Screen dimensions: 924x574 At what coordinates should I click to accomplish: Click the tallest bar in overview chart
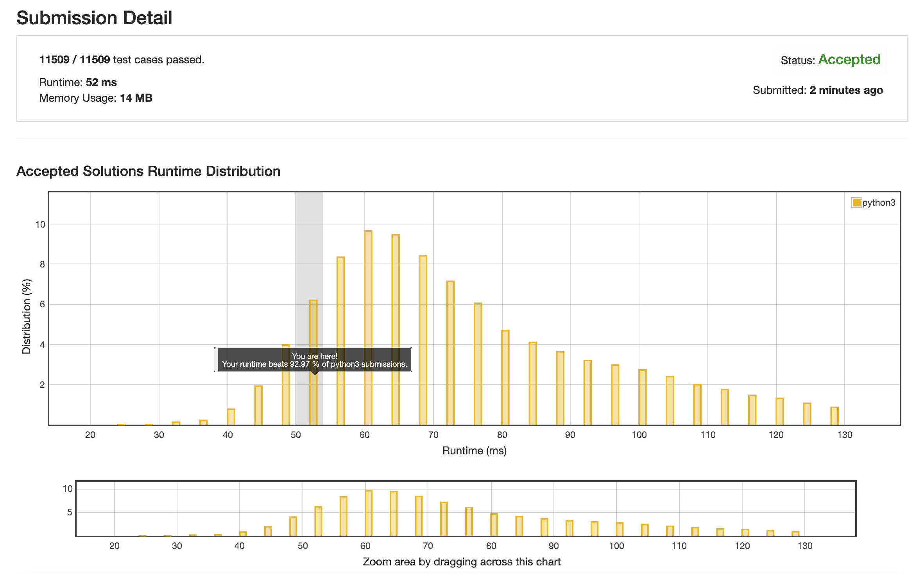(x=368, y=513)
